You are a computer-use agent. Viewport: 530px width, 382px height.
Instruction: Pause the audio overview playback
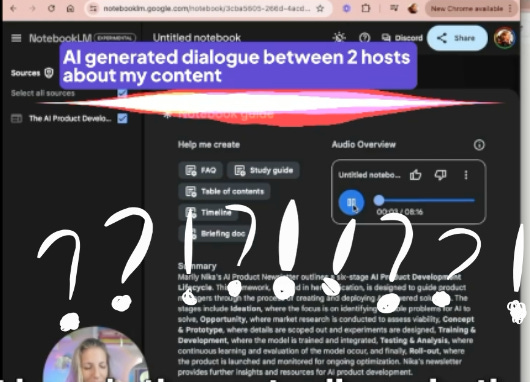tap(352, 202)
